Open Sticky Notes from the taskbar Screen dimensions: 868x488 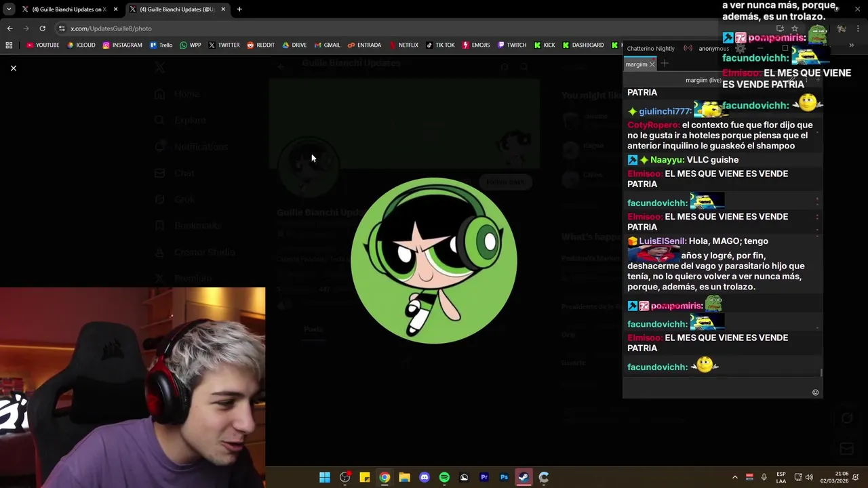pyautogui.click(x=365, y=477)
